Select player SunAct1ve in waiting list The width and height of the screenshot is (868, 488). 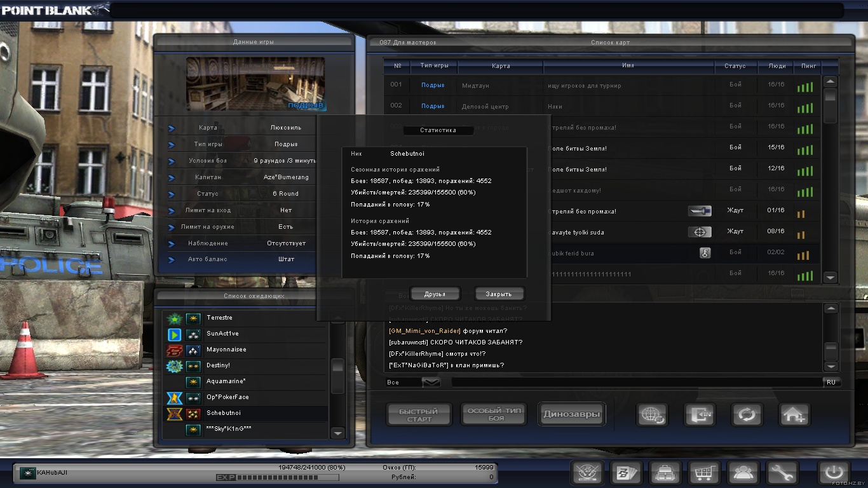[x=247, y=334]
